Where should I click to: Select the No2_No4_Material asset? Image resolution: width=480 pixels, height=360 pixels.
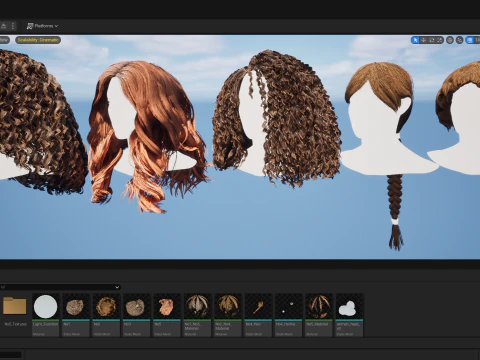tap(228, 315)
